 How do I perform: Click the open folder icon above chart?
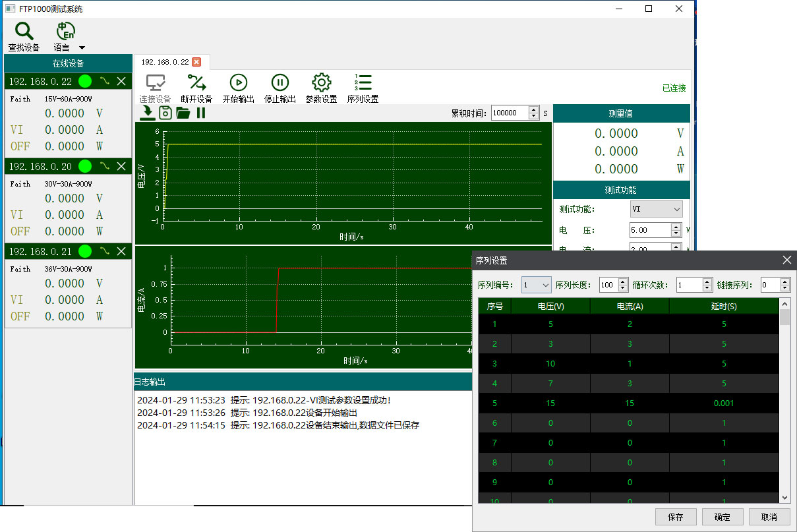coord(183,113)
